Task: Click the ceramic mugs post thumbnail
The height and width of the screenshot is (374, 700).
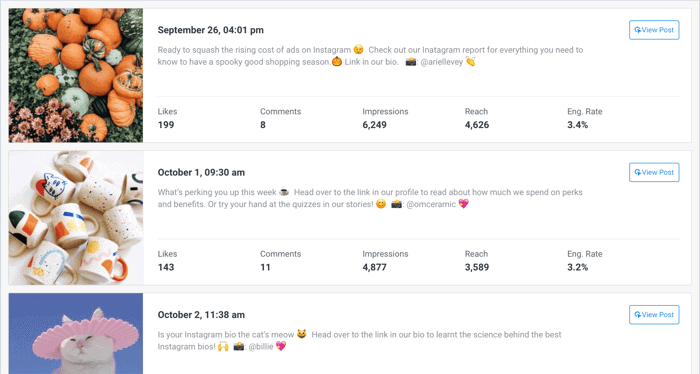Action: tap(76, 217)
